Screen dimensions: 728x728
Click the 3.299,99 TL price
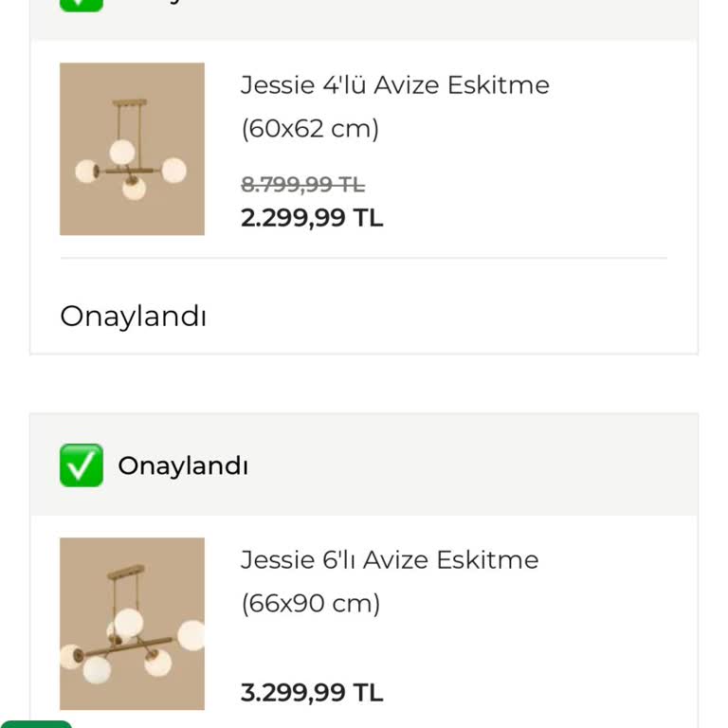pyautogui.click(x=312, y=693)
